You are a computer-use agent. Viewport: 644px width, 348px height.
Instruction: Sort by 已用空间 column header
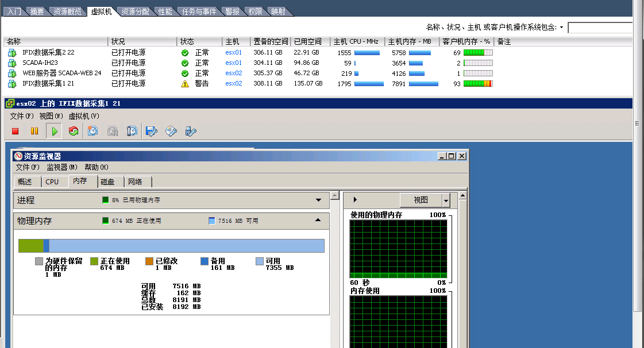click(310, 41)
